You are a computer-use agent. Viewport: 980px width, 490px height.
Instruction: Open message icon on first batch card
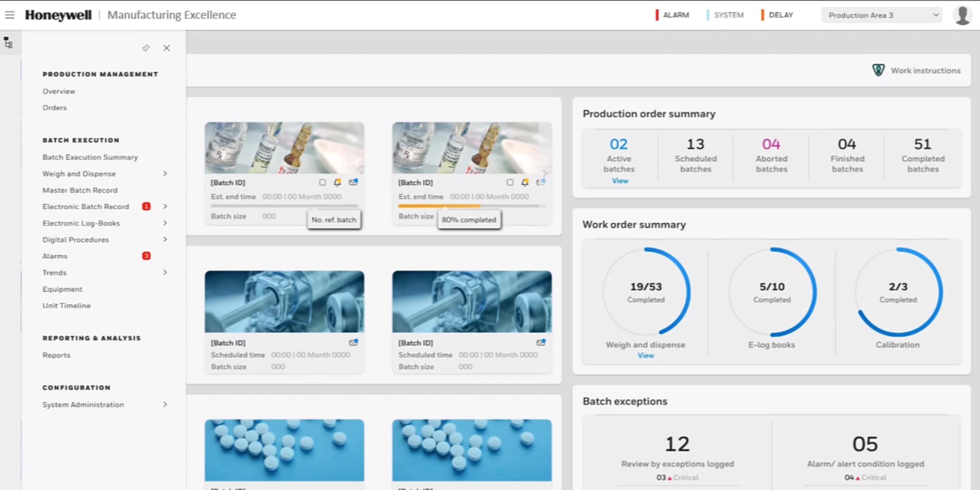pyautogui.click(x=354, y=182)
